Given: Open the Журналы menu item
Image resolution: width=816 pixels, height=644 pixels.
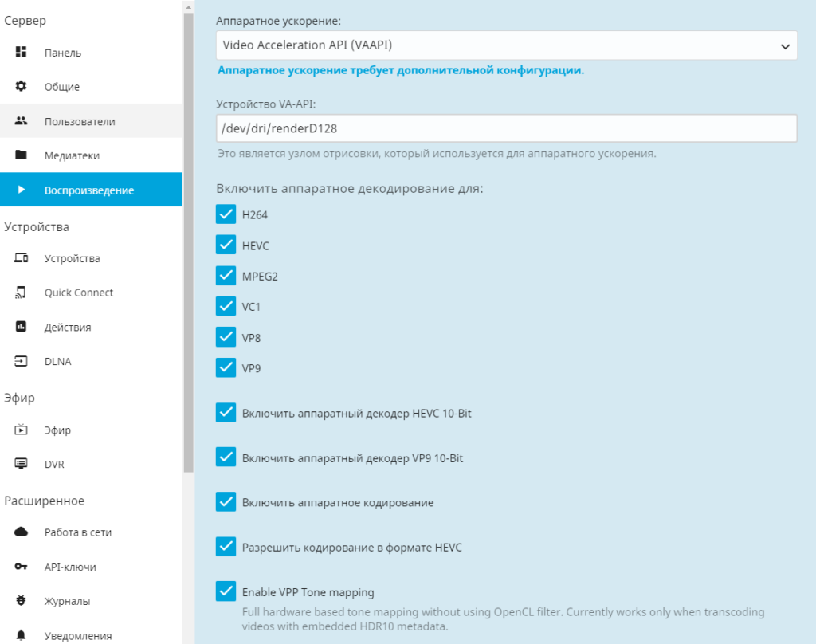Looking at the screenshot, I should 67,601.
